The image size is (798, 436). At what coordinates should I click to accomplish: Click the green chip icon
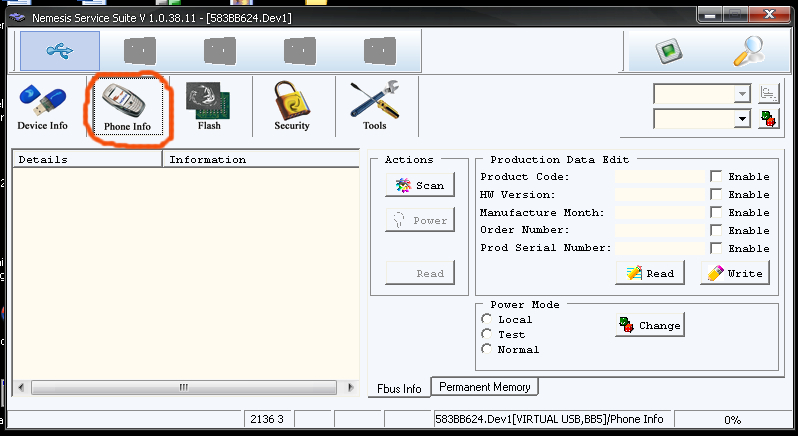[x=668, y=51]
